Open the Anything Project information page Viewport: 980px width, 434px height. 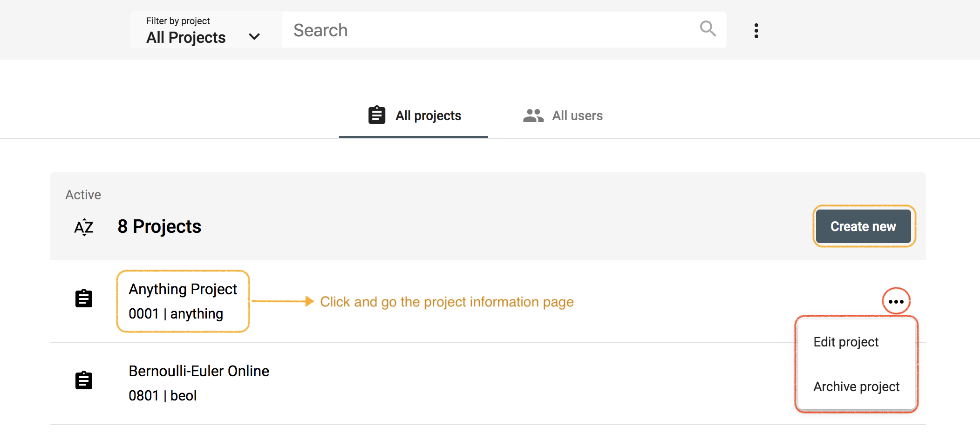point(183,289)
